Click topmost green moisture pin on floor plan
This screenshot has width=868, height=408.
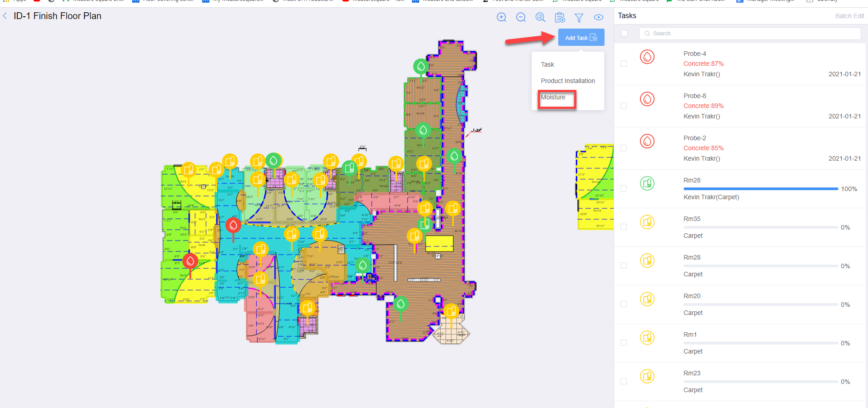pyautogui.click(x=421, y=67)
